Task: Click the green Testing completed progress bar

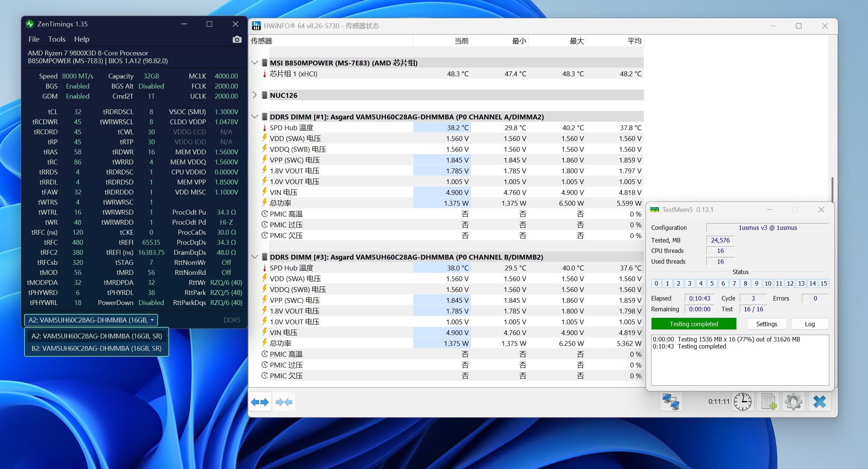Action: point(693,324)
